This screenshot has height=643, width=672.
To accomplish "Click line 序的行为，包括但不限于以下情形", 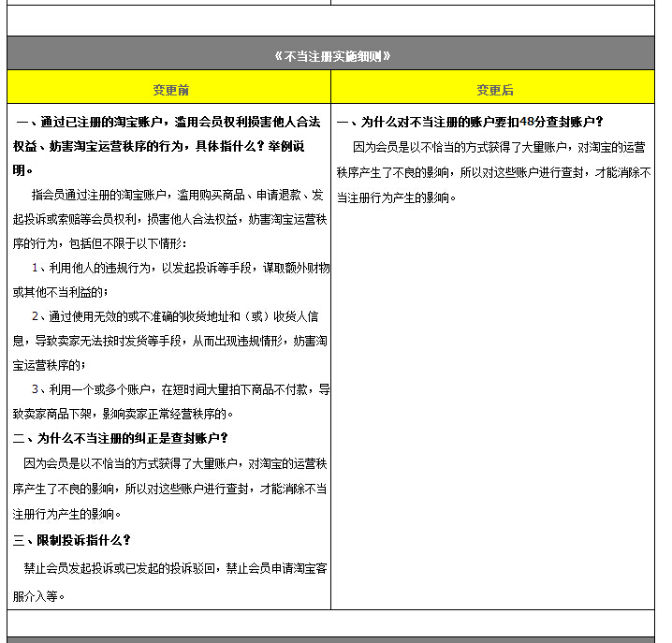I will click(x=99, y=243).
